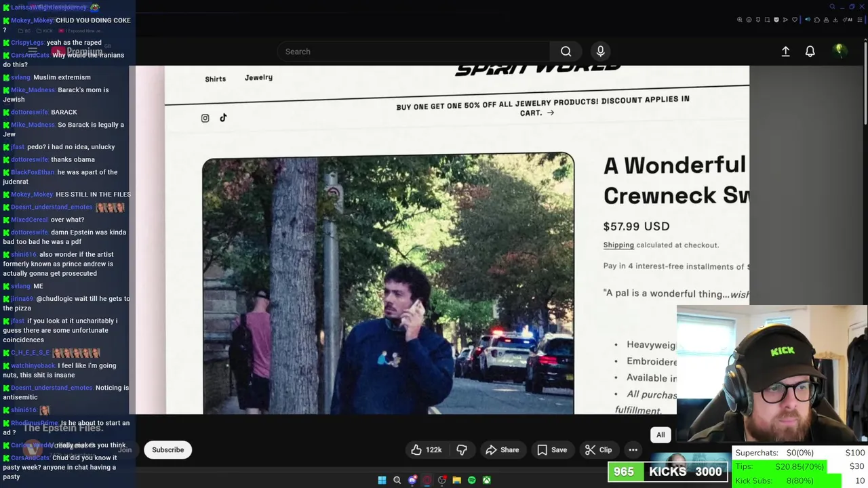
Task: Open the YouTube notifications bell
Action: pyautogui.click(x=810, y=52)
